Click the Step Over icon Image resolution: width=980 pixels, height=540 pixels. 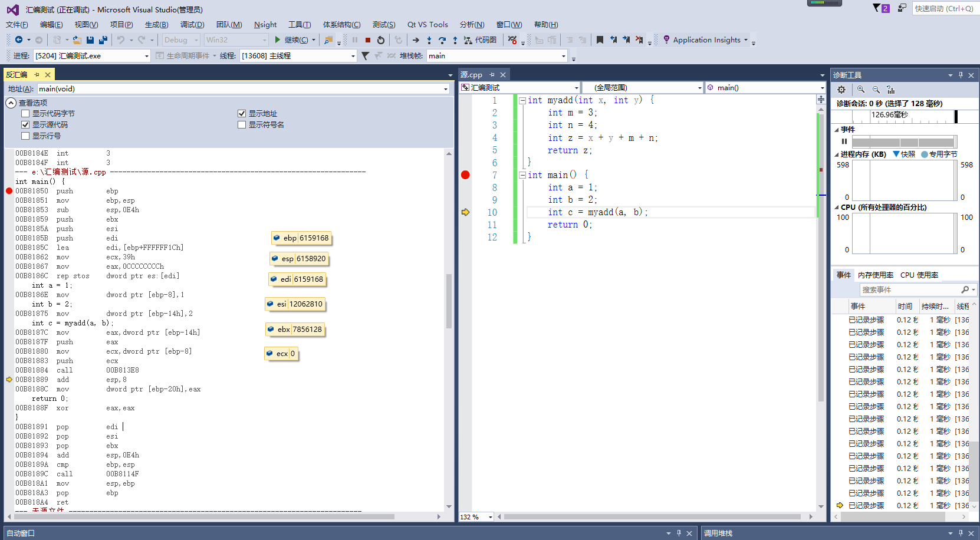click(442, 40)
